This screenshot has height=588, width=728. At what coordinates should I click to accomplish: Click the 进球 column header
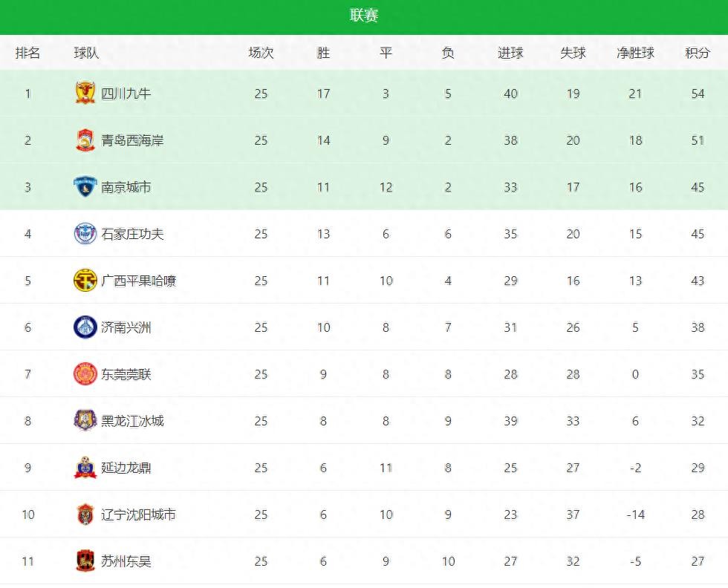[x=510, y=53]
